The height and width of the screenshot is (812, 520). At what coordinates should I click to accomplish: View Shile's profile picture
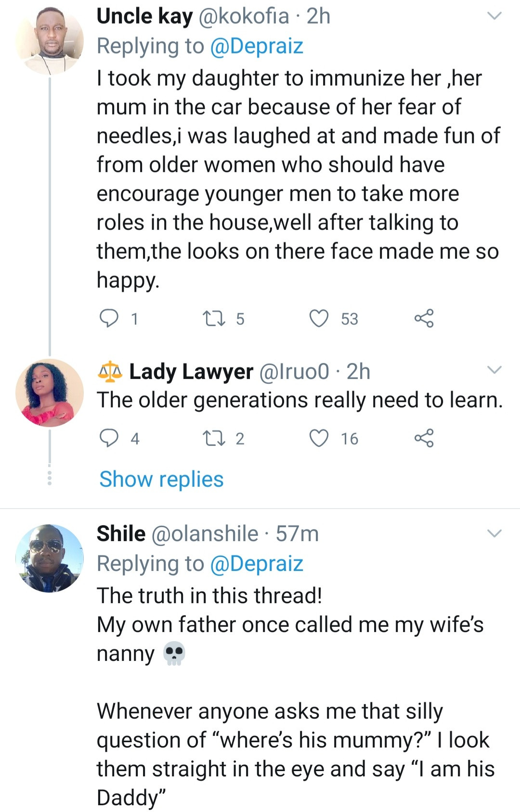coord(50,558)
